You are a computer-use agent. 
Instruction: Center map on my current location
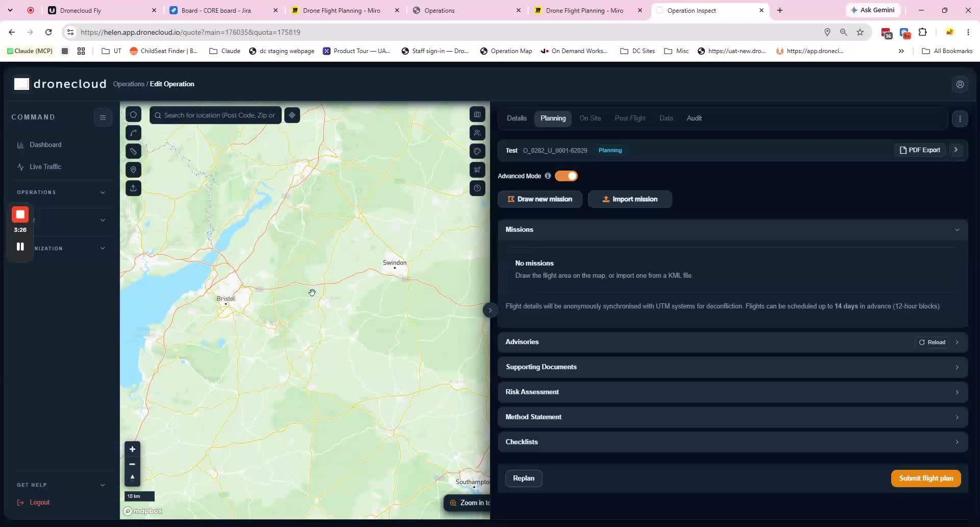click(292, 115)
